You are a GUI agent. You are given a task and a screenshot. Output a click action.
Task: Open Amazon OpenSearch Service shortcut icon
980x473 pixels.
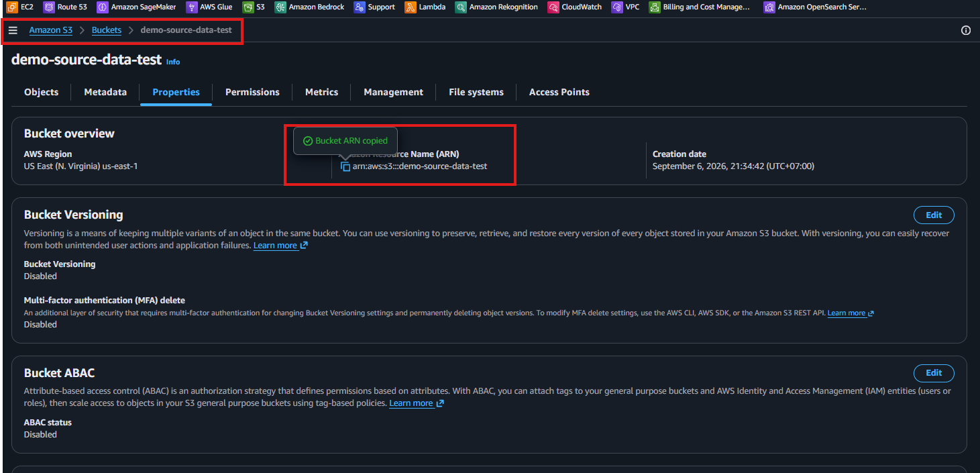[x=769, y=7]
